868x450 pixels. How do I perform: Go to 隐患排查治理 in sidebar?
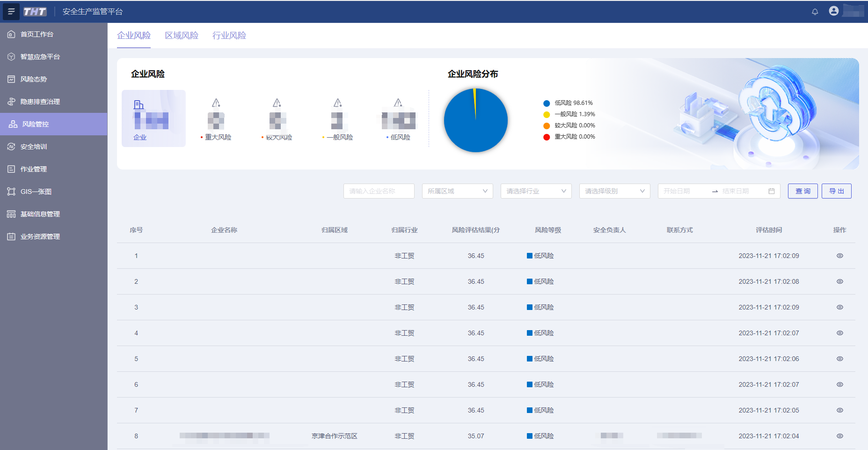pos(40,102)
